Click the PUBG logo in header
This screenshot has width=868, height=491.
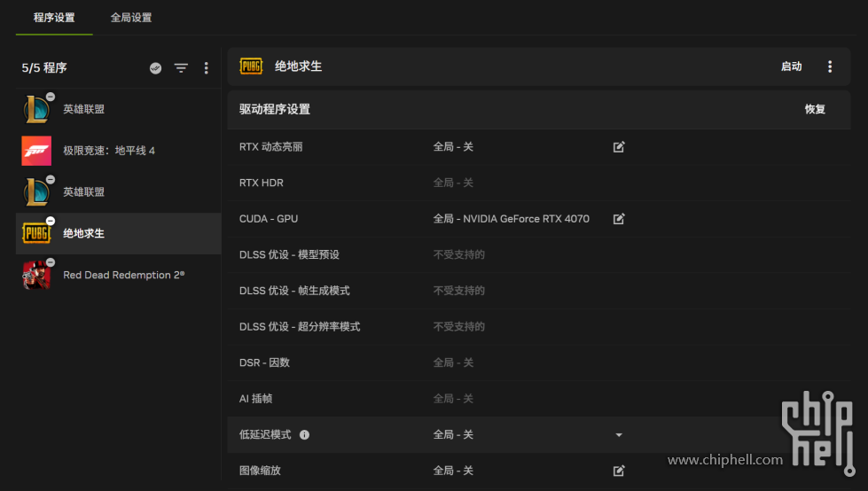251,66
